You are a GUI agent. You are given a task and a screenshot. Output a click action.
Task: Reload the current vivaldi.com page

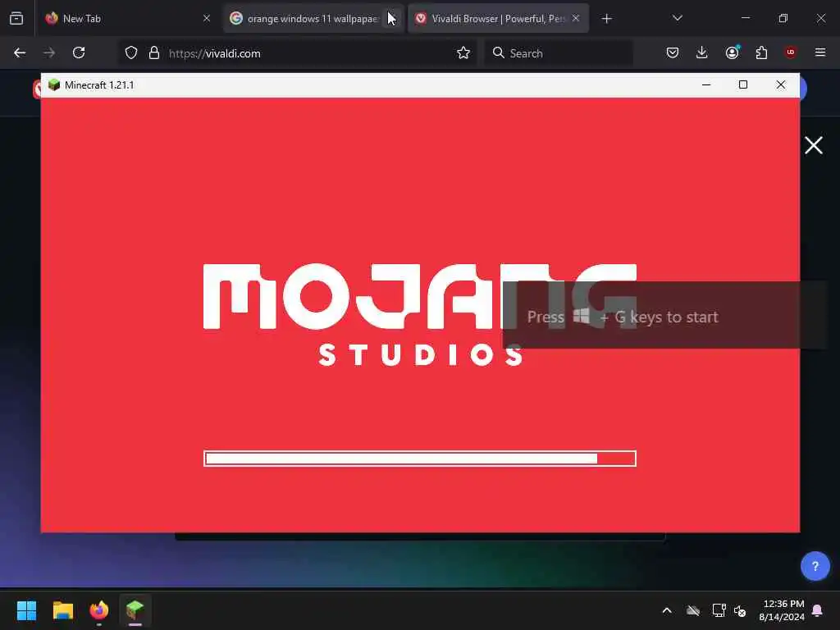pos(79,52)
